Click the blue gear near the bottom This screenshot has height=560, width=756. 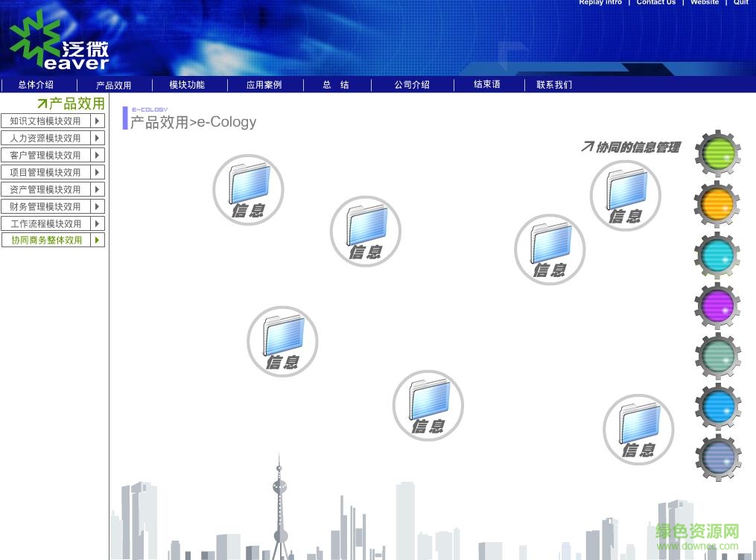click(x=717, y=407)
